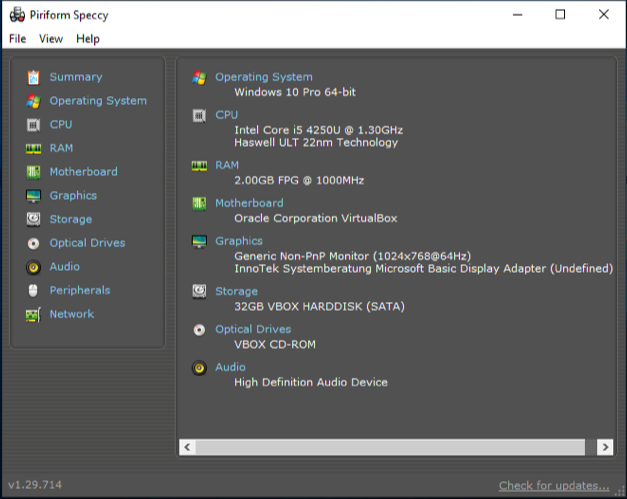Image resolution: width=627 pixels, height=499 pixels.
Task: Click 'Haswell ULT 22nm Technology' text
Action: pyautogui.click(x=316, y=142)
